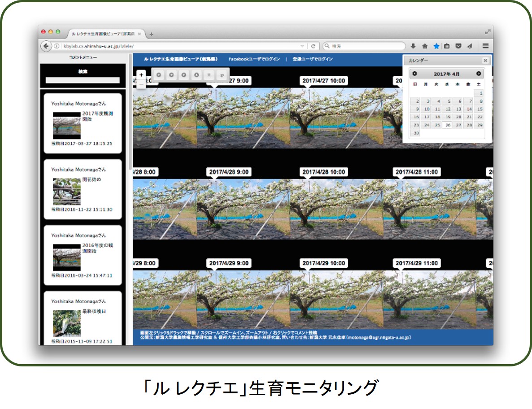Open the Firefox hamburger menu
Viewport: 532px width, 409px height.
485,46
